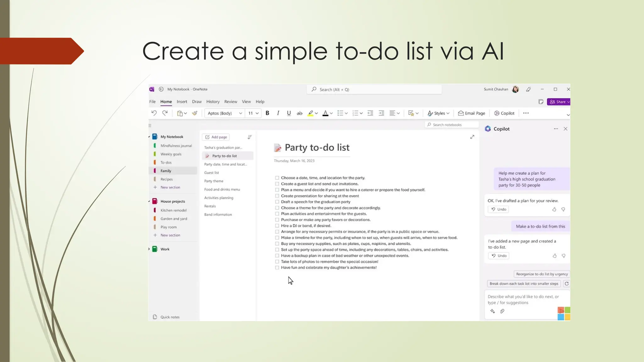Increase the indent level
Screen dimensions: 644x362
(381, 113)
